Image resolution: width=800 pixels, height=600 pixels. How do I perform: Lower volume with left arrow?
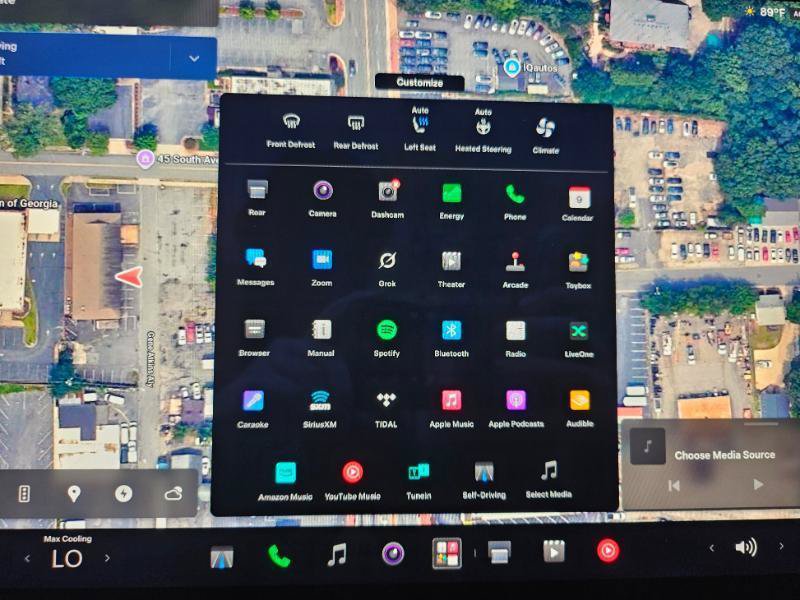click(x=712, y=548)
